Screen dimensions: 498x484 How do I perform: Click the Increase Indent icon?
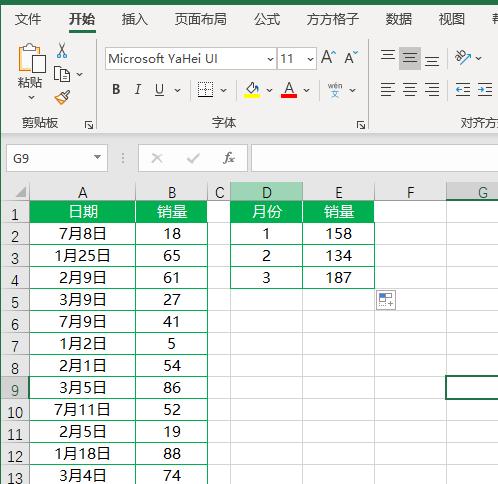(485, 90)
